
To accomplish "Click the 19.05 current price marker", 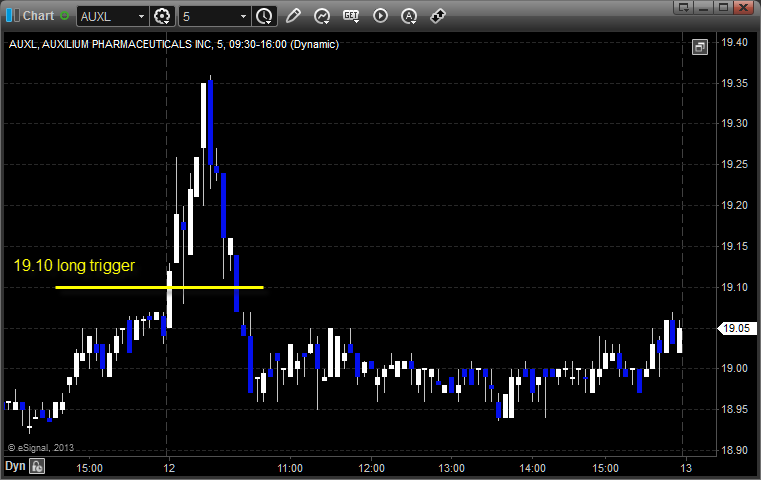I will (x=736, y=328).
